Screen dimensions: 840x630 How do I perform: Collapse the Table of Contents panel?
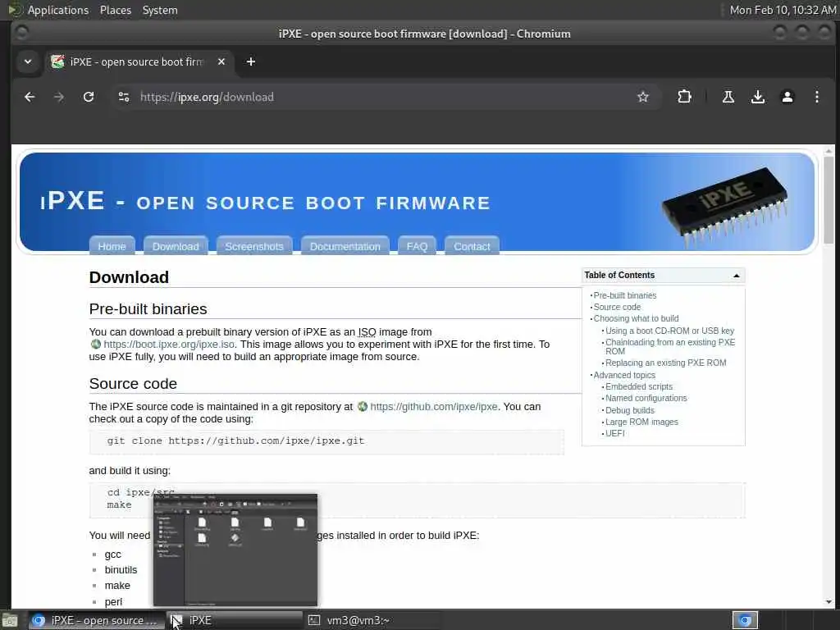736,276
